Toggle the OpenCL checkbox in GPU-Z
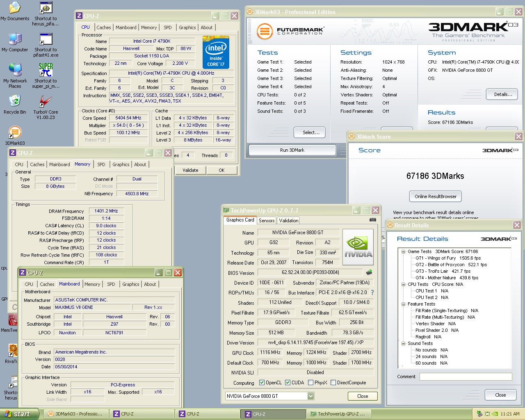 pos(262,383)
